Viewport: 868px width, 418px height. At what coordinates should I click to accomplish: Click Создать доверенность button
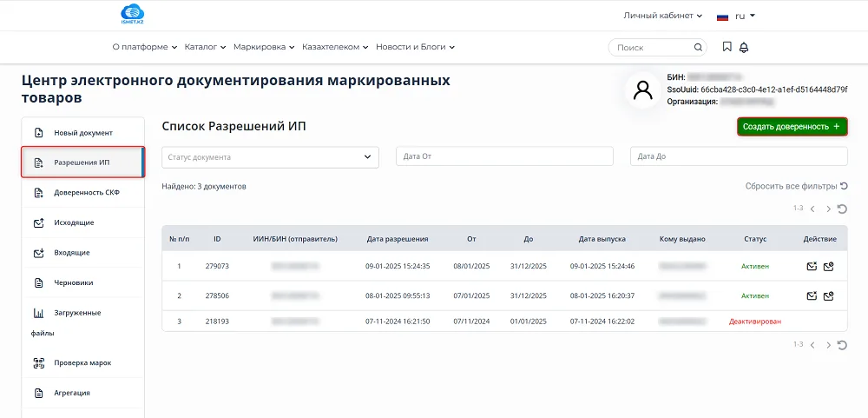pyautogui.click(x=792, y=126)
